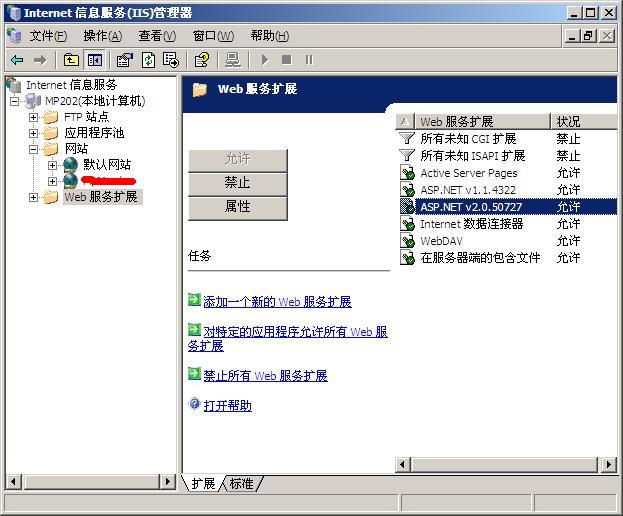Click the Help toolbar icon
This screenshot has width=623, height=516.
tap(202, 60)
